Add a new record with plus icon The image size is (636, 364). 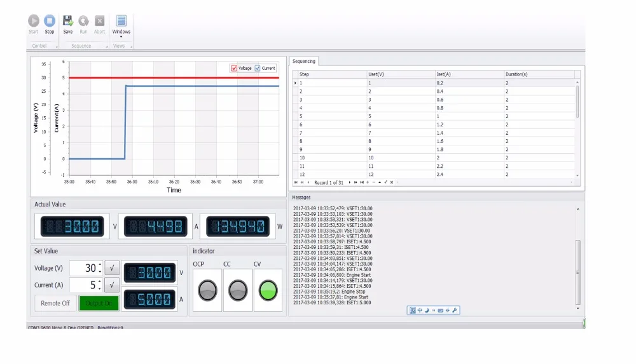point(368,182)
